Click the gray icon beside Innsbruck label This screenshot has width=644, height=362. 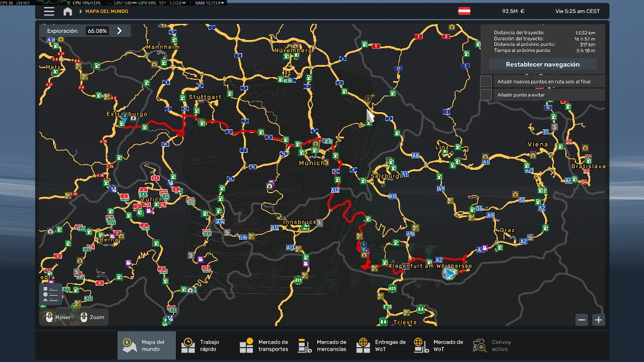tap(320, 222)
